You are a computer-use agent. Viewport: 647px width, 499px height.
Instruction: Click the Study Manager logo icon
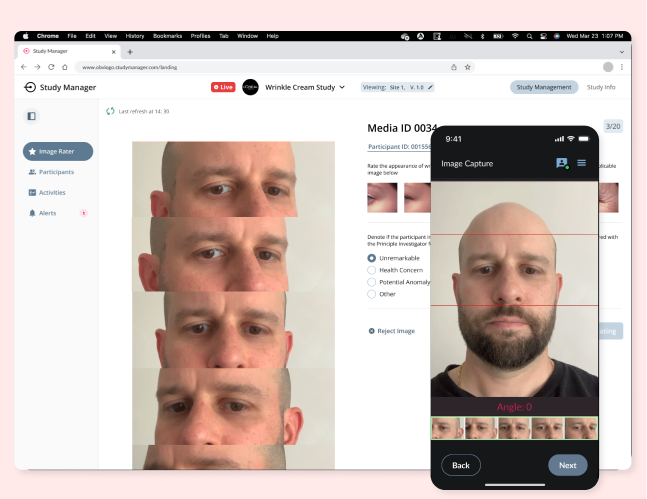pos(30,87)
